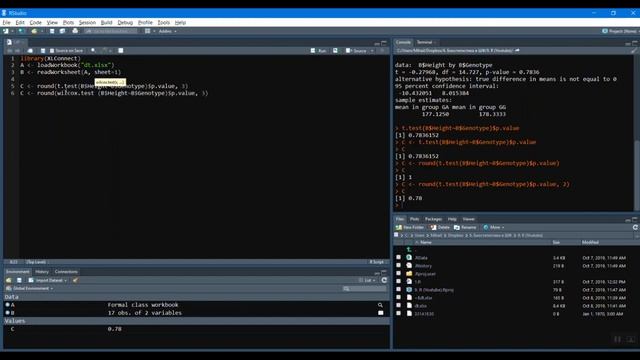Check the box next to .RData file
The image size is (640, 360).
[x=398, y=258]
